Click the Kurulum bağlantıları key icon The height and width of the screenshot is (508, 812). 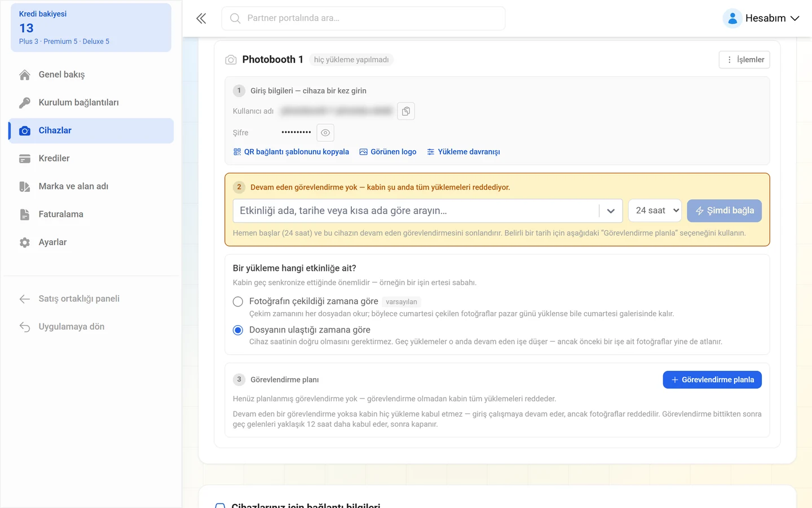click(25, 103)
